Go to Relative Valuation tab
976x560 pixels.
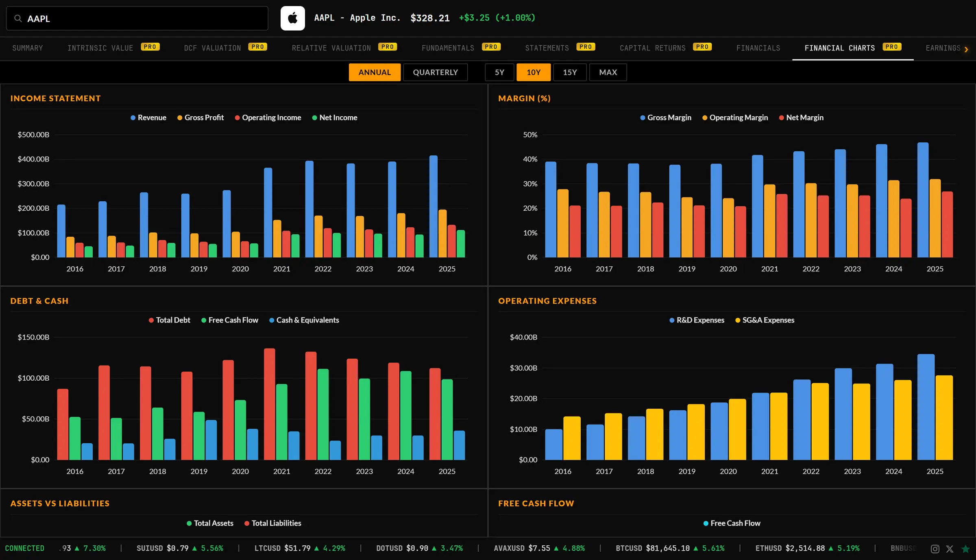coord(331,48)
